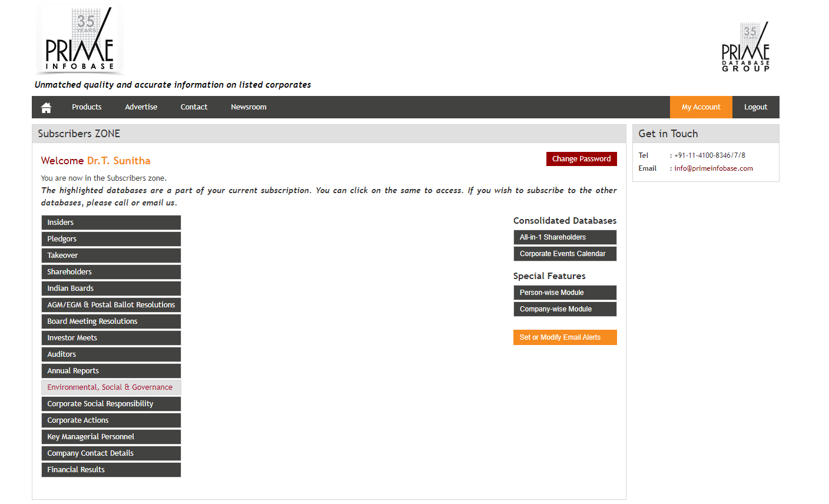Go to the Advertise page
The image size is (829, 504).
point(141,107)
